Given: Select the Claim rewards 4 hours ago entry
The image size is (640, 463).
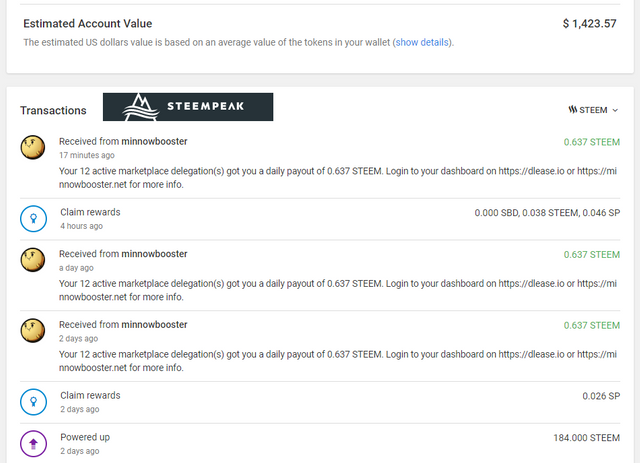Looking at the screenshot, I should pos(90,212).
